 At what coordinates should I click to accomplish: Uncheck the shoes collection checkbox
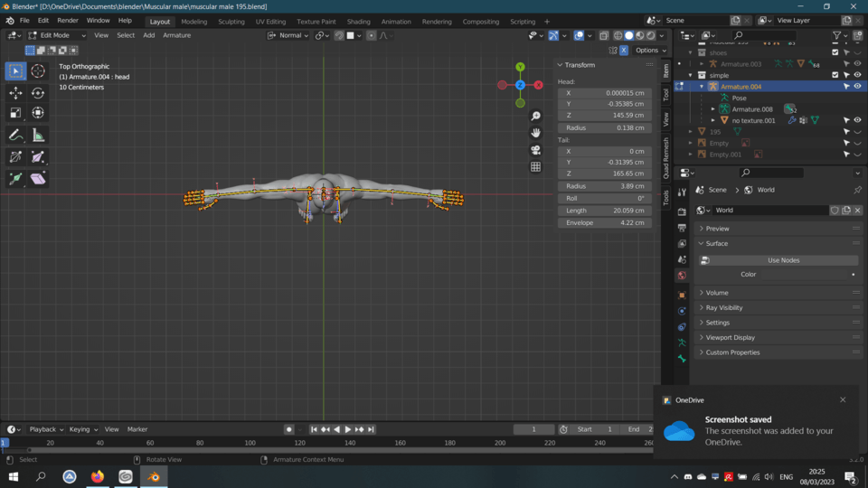[835, 52]
